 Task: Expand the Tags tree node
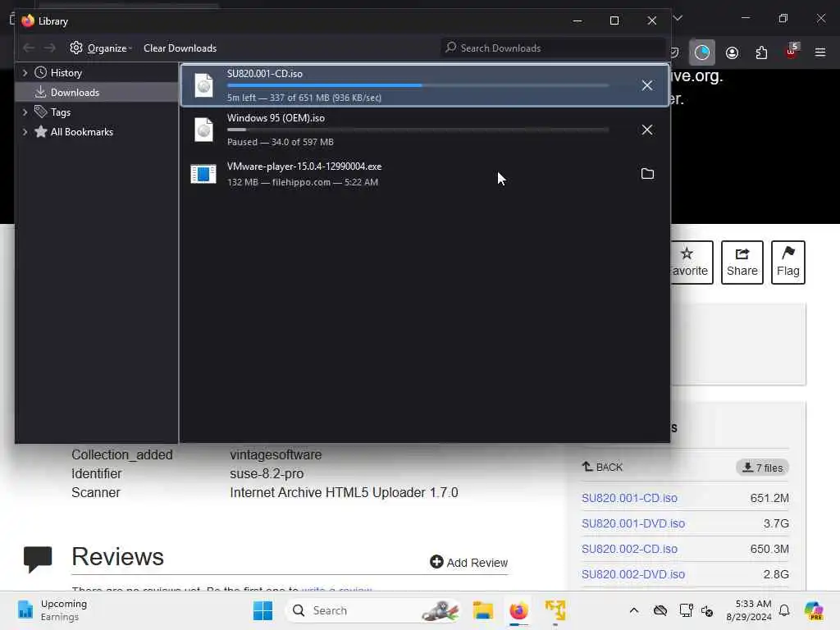tap(25, 112)
